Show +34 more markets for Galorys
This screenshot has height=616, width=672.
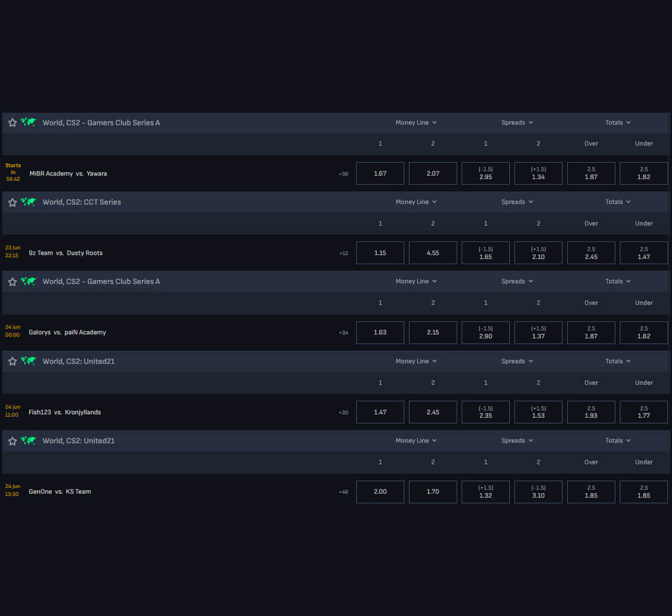pos(343,333)
